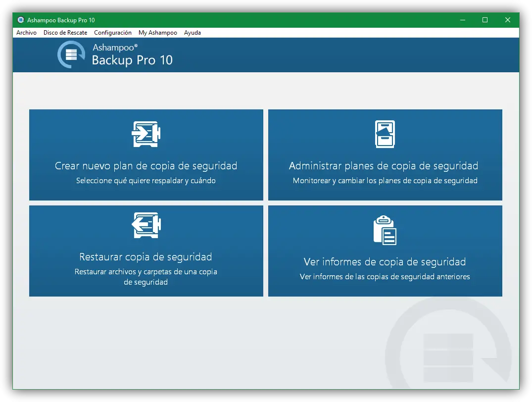Click 'Monitorear y cambiar los planes' description
Viewport: 532px width, 402px height.
pyautogui.click(x=385, y=181)
